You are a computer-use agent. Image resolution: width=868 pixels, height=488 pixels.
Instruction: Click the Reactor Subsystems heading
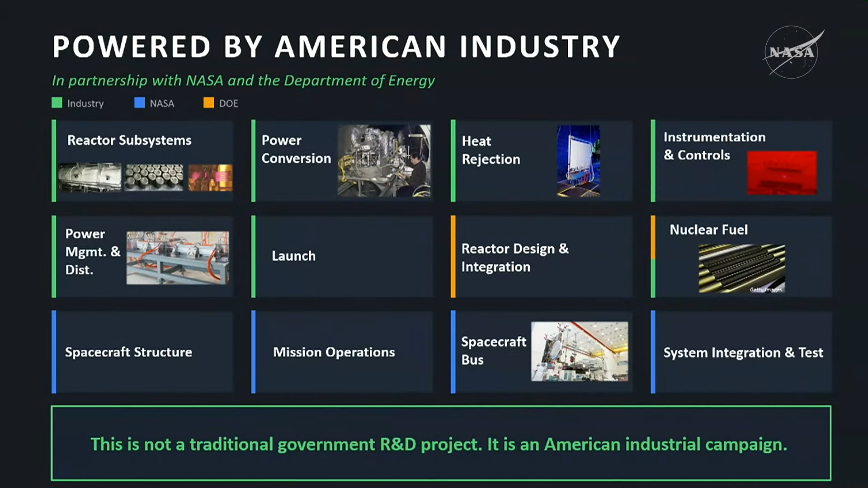129,141
